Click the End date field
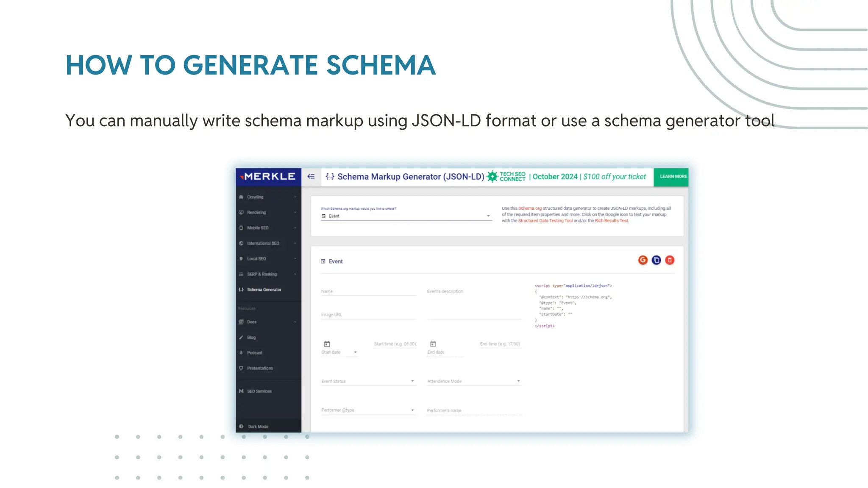This screenshot has width=868, height=488. coord(445,352)
